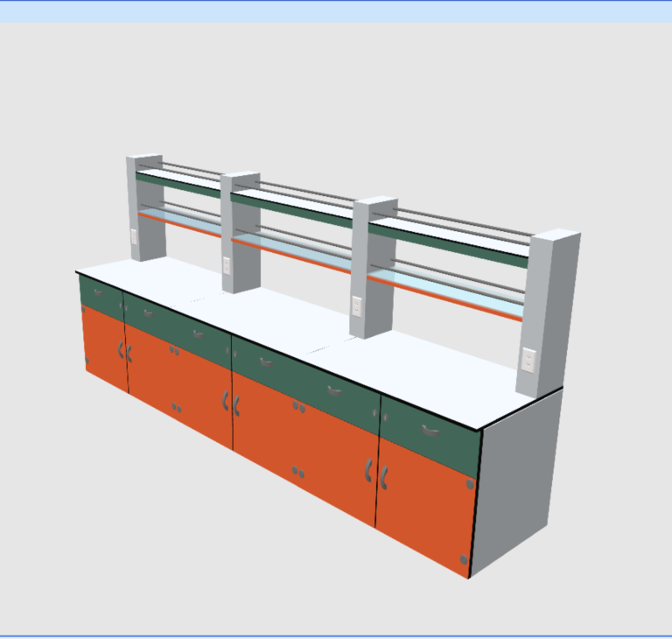
Task: Click the handle of the rightmost green drawer
Action: pyautogui.click(x=430, y=431)
